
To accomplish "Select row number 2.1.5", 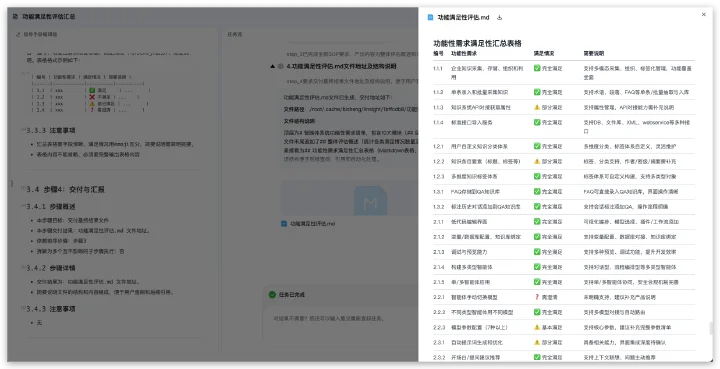I will 439,282.
